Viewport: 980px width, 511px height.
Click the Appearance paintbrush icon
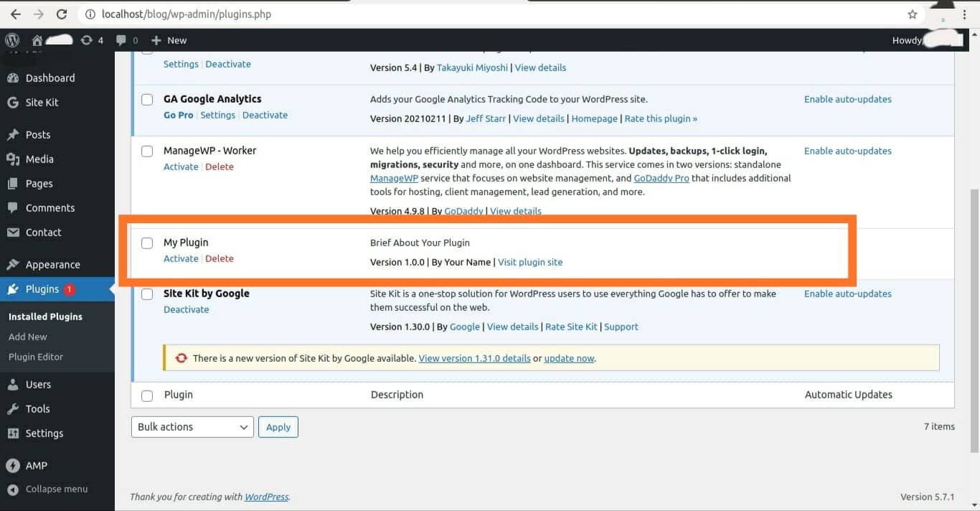coord(13,265)
